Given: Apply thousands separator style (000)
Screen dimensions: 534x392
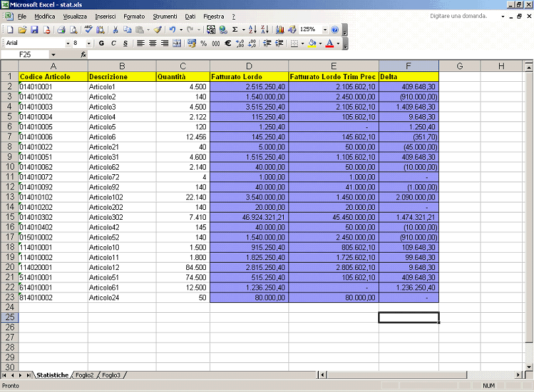Looking at the screenshot, I should 216,44.
